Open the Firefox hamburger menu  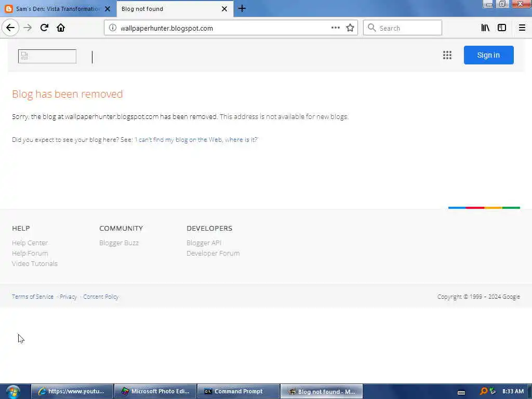pos(522,28)
